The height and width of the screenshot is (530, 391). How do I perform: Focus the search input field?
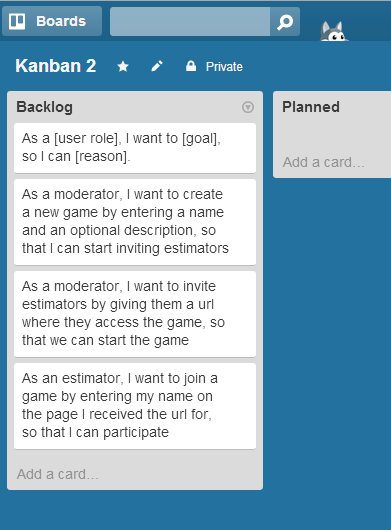pos(190,22)
